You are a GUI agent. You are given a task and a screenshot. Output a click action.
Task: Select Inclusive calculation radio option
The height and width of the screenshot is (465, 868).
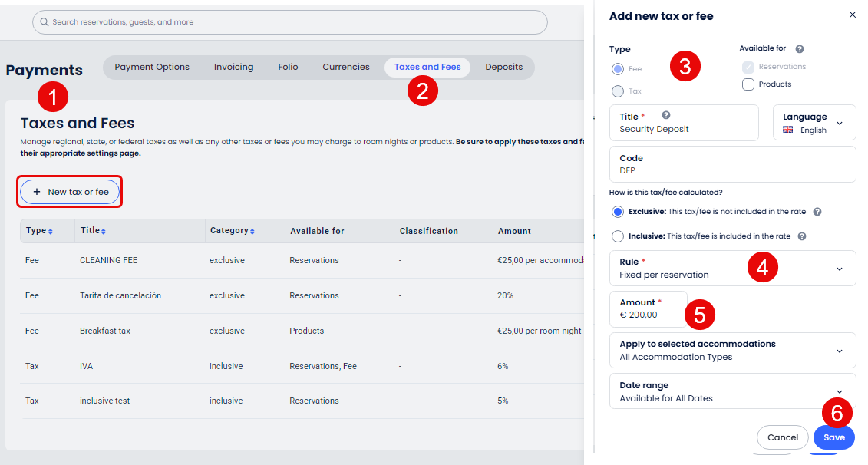coord(618,236)
